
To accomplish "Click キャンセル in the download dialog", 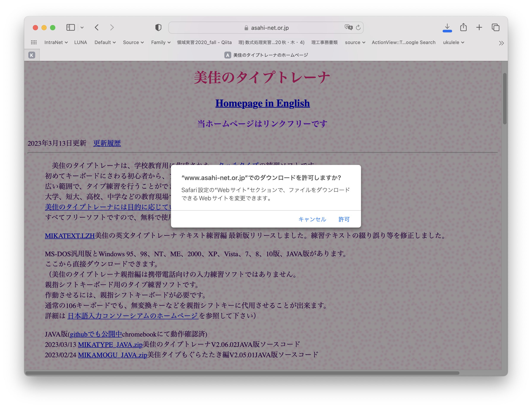I will click(x=312, y=219).
